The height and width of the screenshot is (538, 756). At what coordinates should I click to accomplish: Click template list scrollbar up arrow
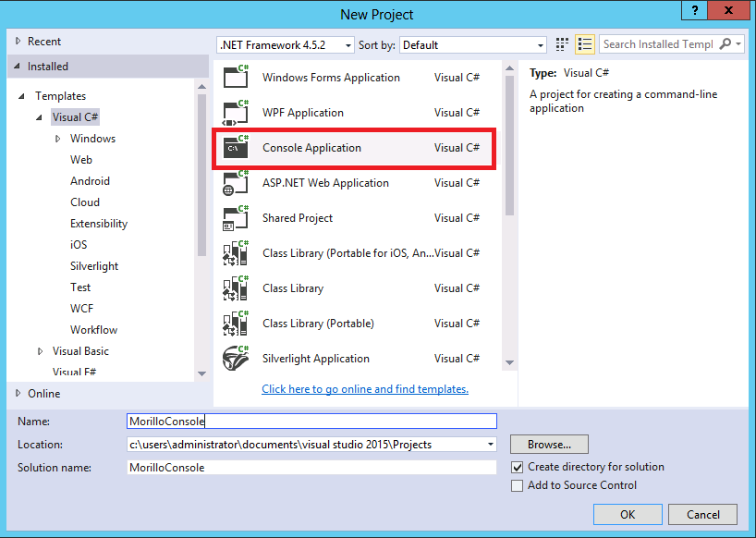509,68
